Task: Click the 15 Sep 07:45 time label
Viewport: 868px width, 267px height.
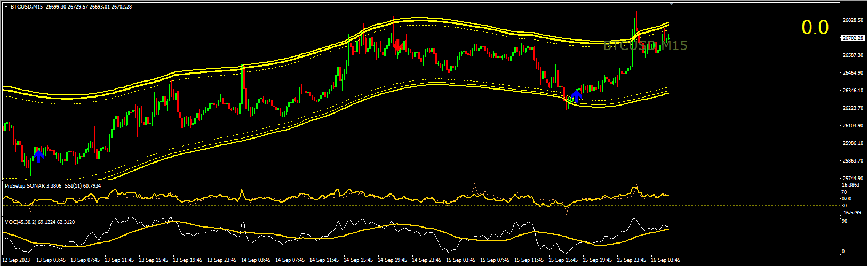Action: coord(495,260)
